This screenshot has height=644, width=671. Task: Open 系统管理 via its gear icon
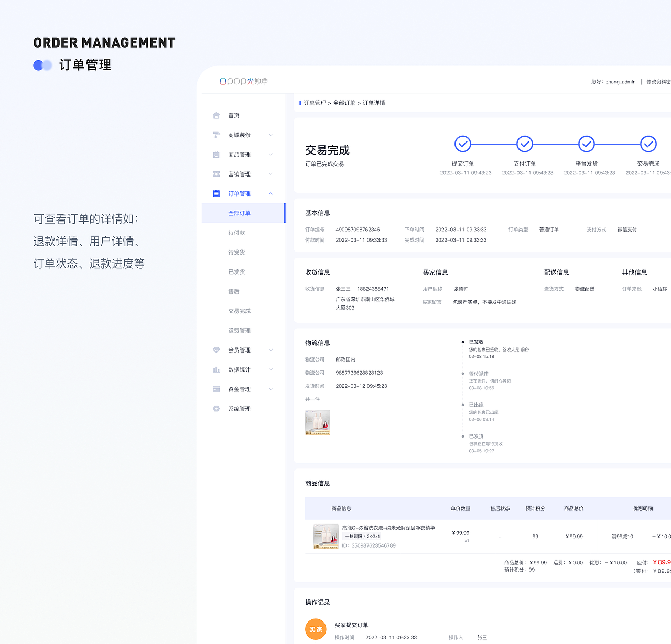[x=216, y=409]
